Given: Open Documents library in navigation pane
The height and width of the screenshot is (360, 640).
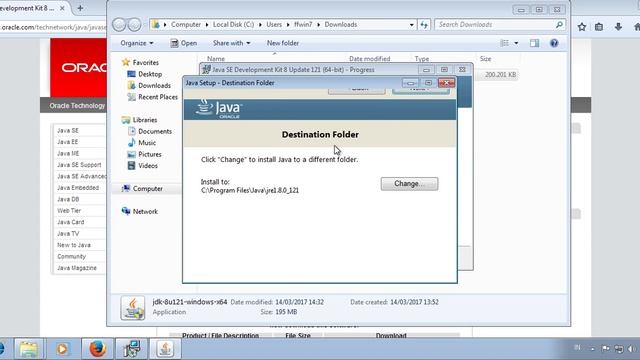Looking at the screenshot, I should (155, 131).
